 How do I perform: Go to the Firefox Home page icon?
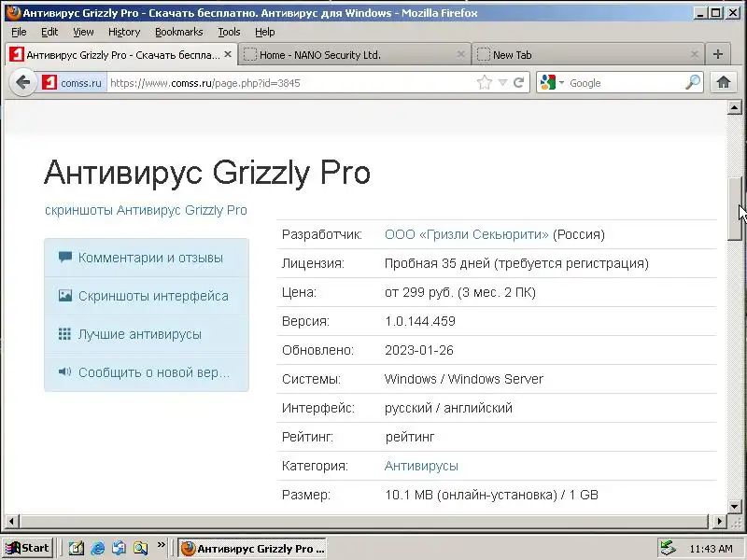click(723, 82)
